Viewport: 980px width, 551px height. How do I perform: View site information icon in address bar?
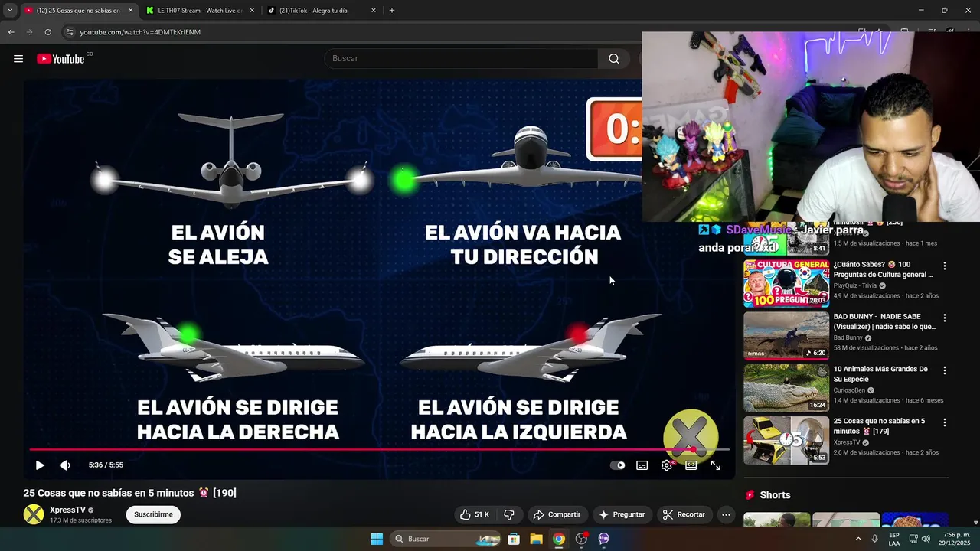[x=70, y=32]
